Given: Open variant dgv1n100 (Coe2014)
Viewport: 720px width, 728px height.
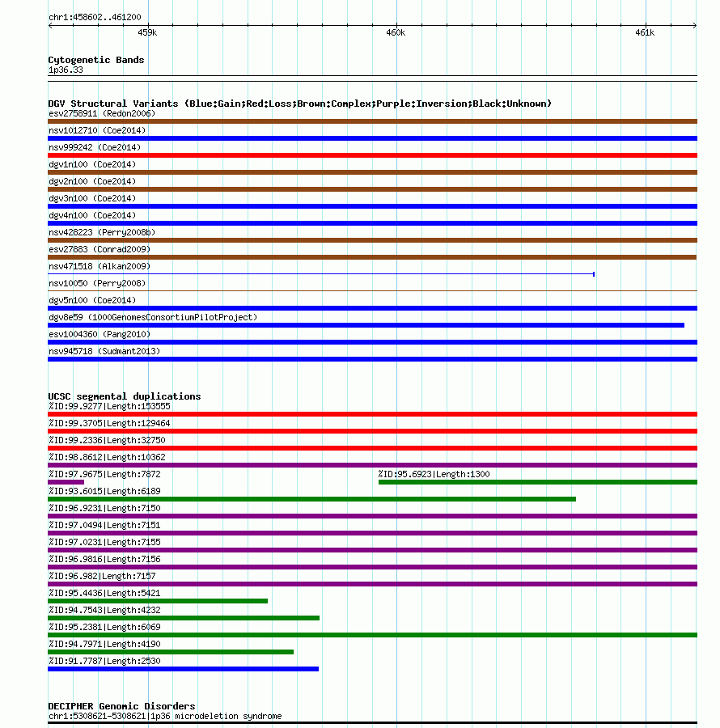Looking at the screenshot, I should coord(92,164).
